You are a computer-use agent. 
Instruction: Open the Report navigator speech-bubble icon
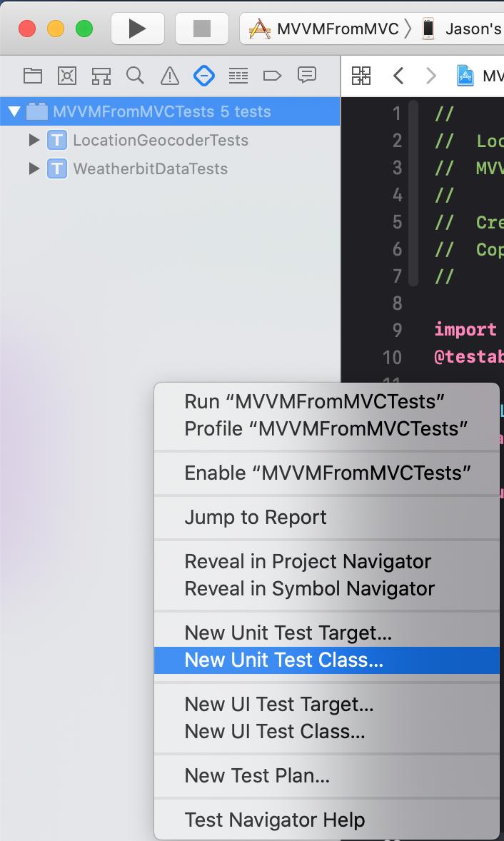click(x=307, y=76)
